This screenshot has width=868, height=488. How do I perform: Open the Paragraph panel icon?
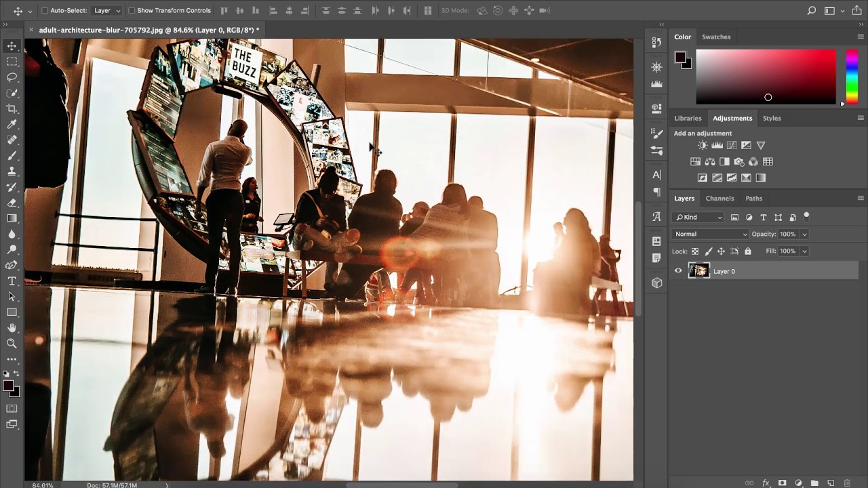tap(656, 192)
